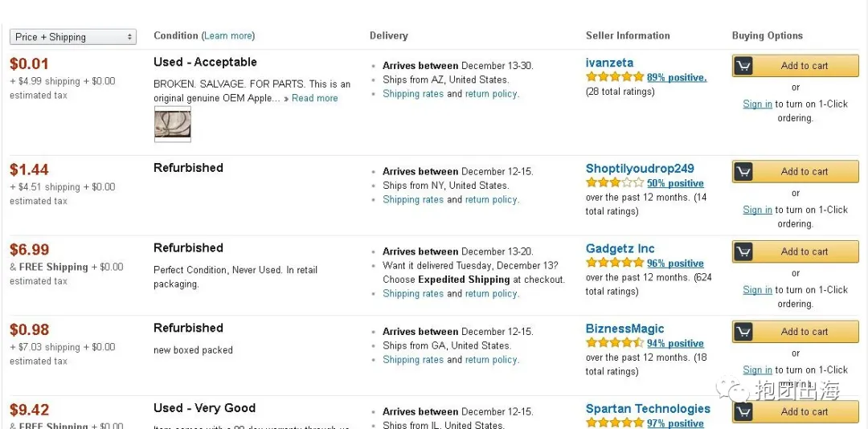Open the broken Apple item photo thumbnail

(x=173, y=125)
